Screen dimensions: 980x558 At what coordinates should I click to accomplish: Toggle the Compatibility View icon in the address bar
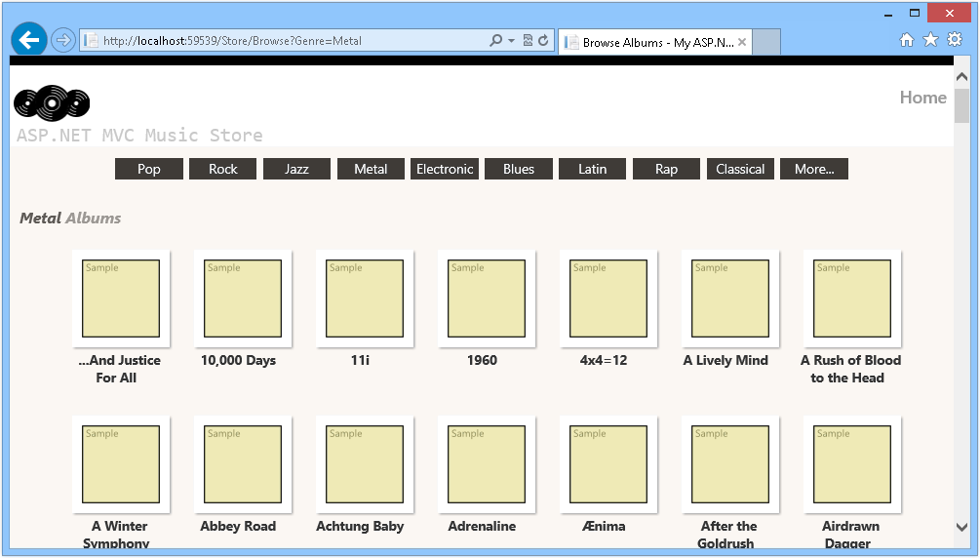(528, 41)
